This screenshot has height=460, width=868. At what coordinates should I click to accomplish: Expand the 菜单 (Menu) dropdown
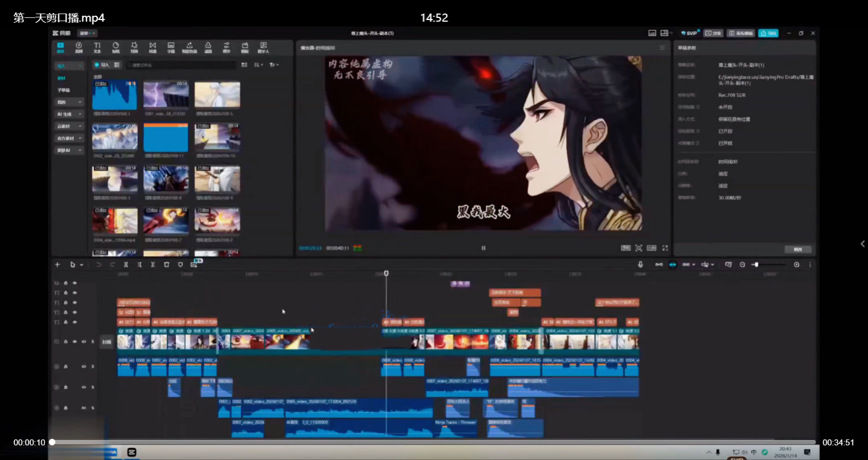[x=87, y=33]
